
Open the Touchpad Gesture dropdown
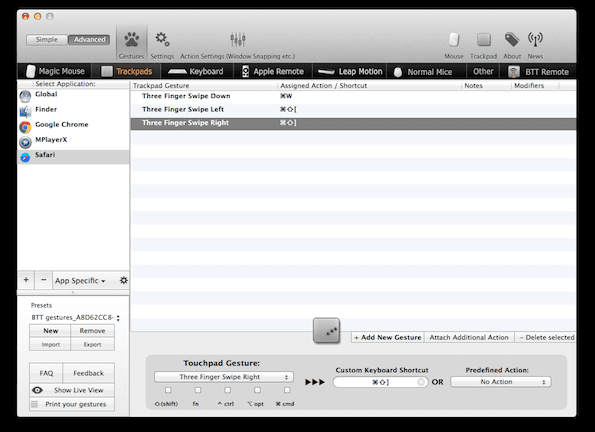point(224,377)
